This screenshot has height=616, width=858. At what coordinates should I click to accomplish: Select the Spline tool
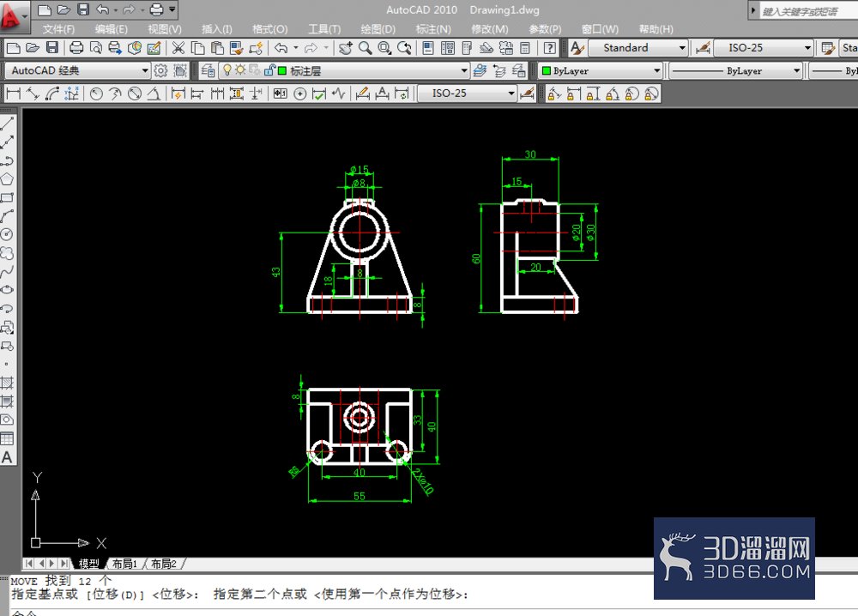pyautogui.click(x=7, y=272)
